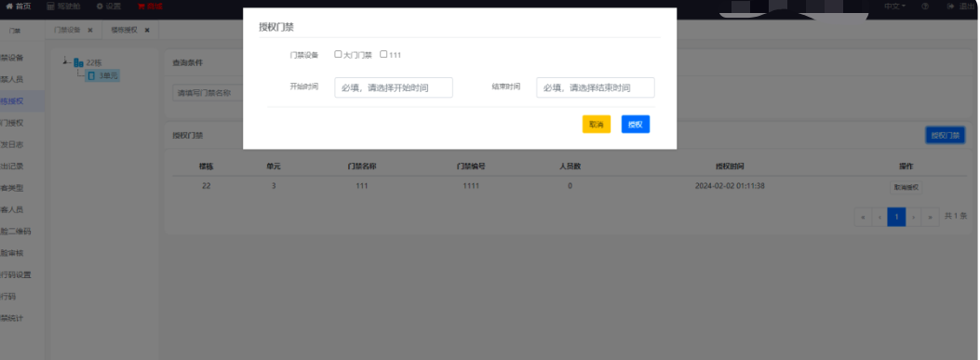Close the 楼栋授权 tab with its X
This screenshot has height=360, width=980.
click(147, 30)
